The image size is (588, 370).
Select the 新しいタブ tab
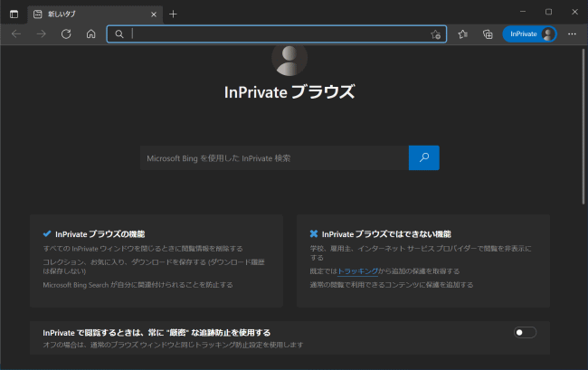coord(95,14)
